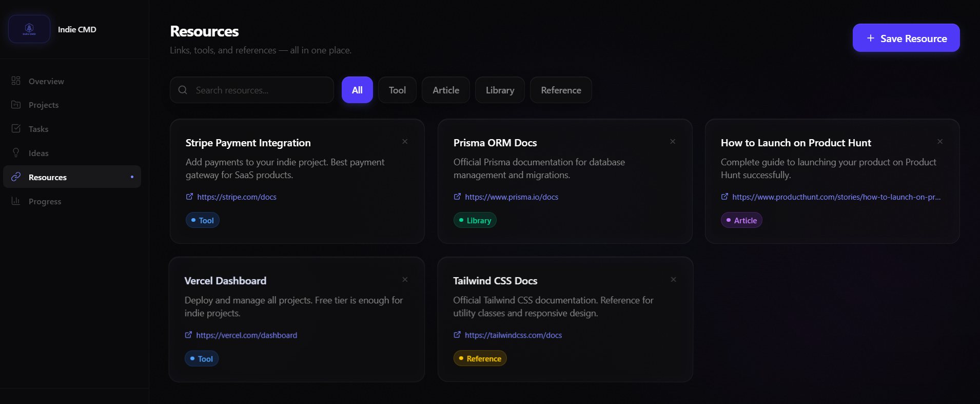Click the Tailwind CSS Docs title
The image size is (980, 404).
(x=495, y=281)
